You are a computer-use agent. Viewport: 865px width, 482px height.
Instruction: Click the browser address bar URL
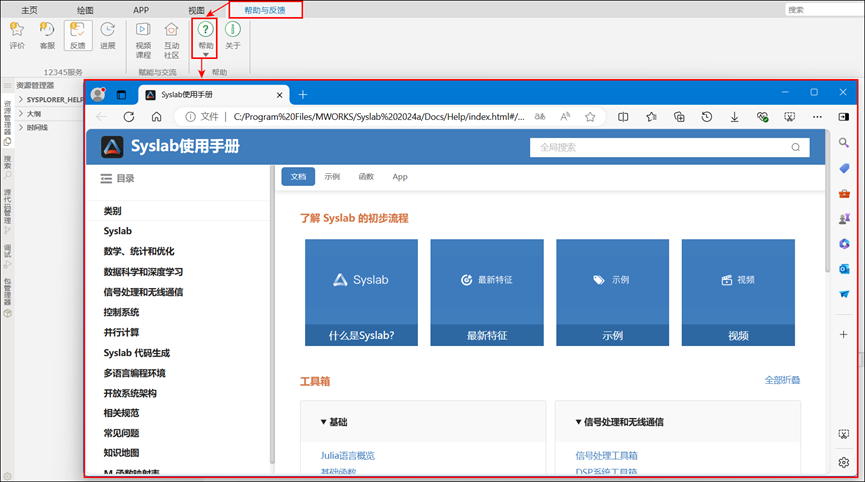pos(378,117)
